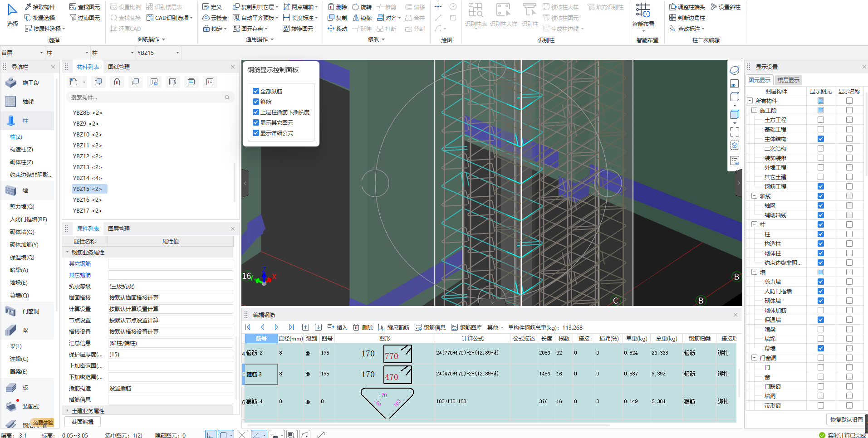Image resolution: width=868 pixels, height=438 pixels.
Task: Jump to first record arrow in 编辑钢筋
Action: point(248,327)
